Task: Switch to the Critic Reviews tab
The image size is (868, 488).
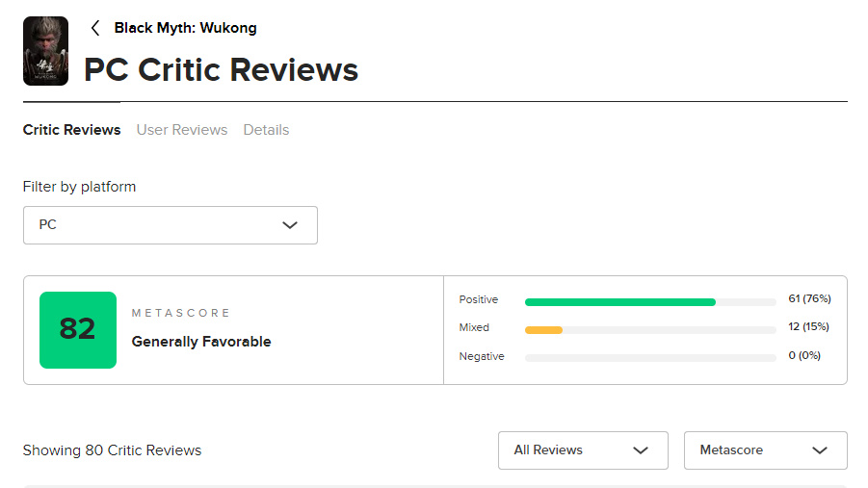Action: tap(72, 130)
